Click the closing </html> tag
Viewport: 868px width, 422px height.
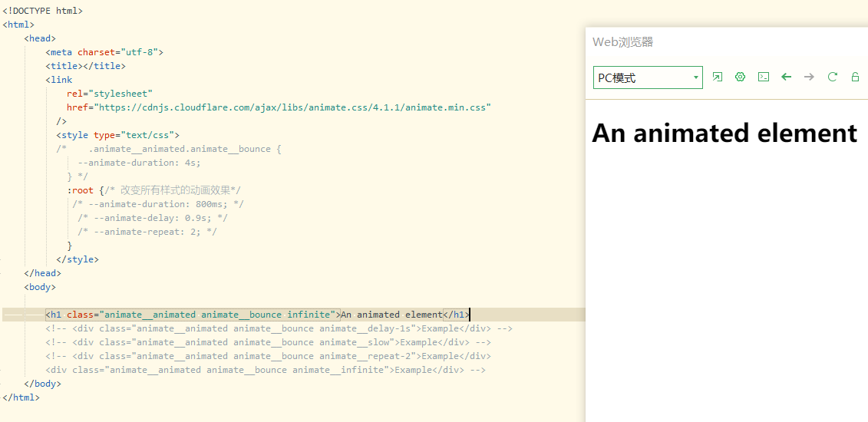pyautogui.click(x=21, y=397)
